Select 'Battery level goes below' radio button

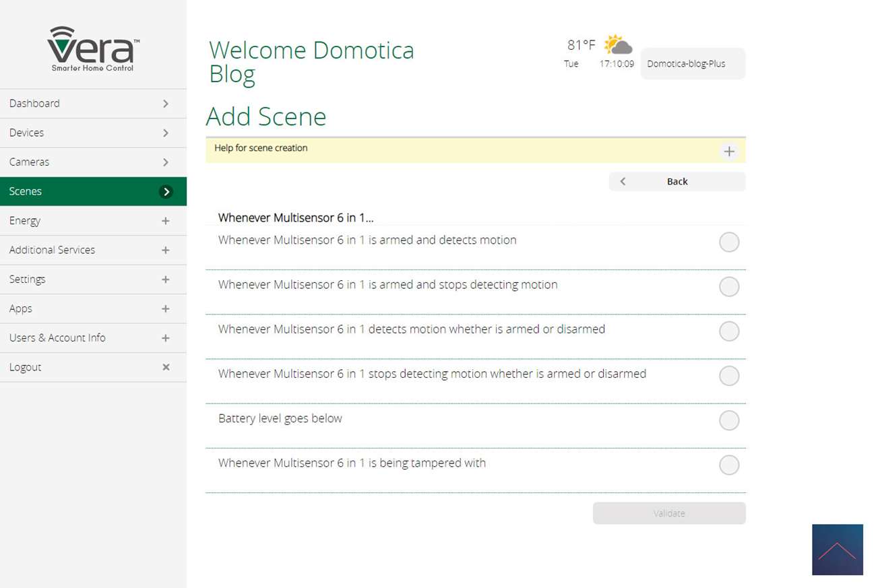728,421
